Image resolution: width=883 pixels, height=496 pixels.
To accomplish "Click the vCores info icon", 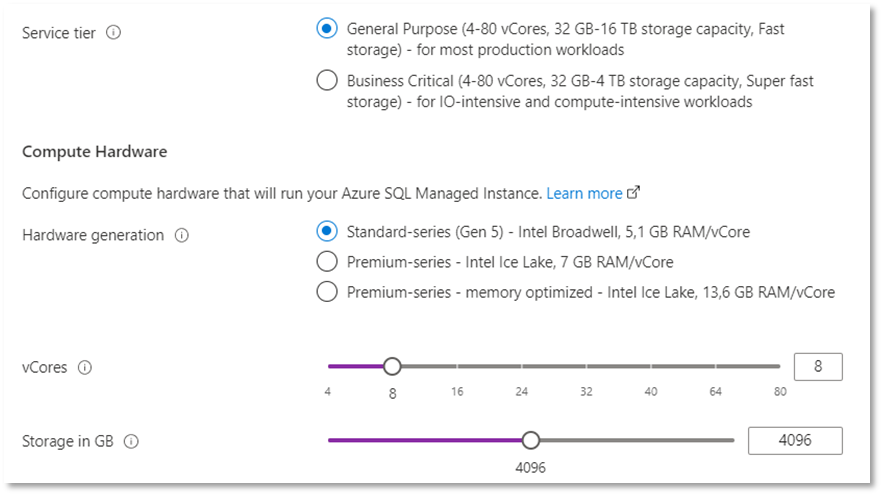I will (85, 368).
